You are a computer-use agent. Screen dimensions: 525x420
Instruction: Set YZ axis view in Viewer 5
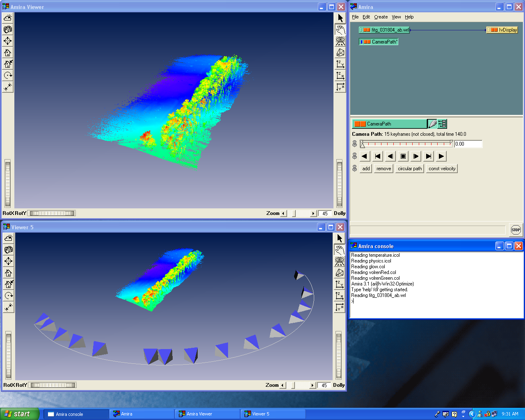(340, 284)
